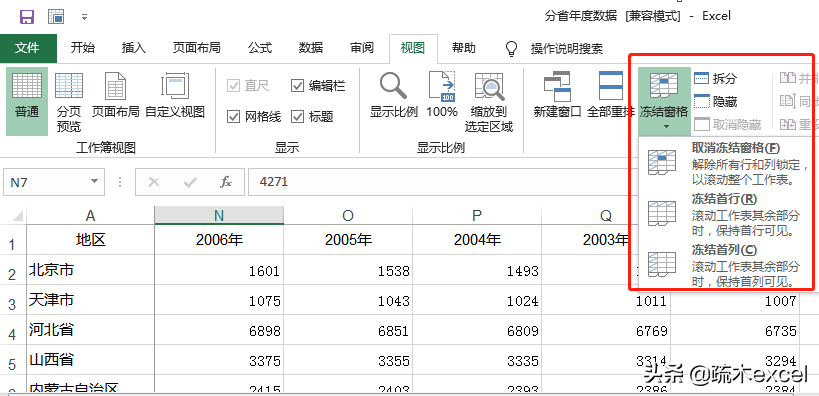Toggle the greyed 直尺 checkbox
Viewport: 819px width, 396px height.
tap(248, 86)
